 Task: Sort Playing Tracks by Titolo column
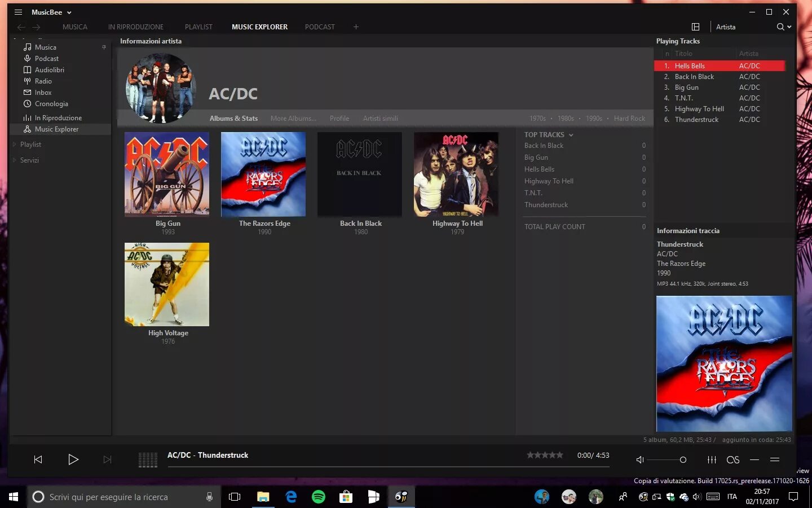683,54
